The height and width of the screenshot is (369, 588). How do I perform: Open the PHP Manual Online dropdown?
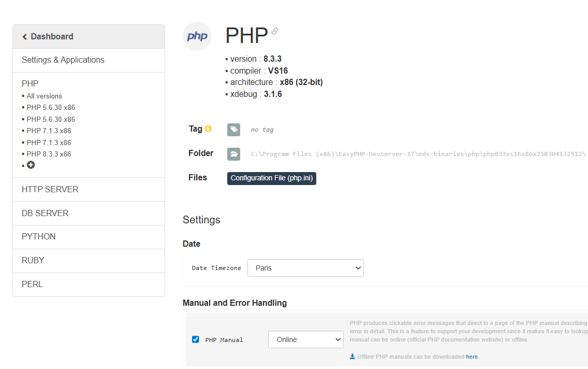(x=305, y=339)
